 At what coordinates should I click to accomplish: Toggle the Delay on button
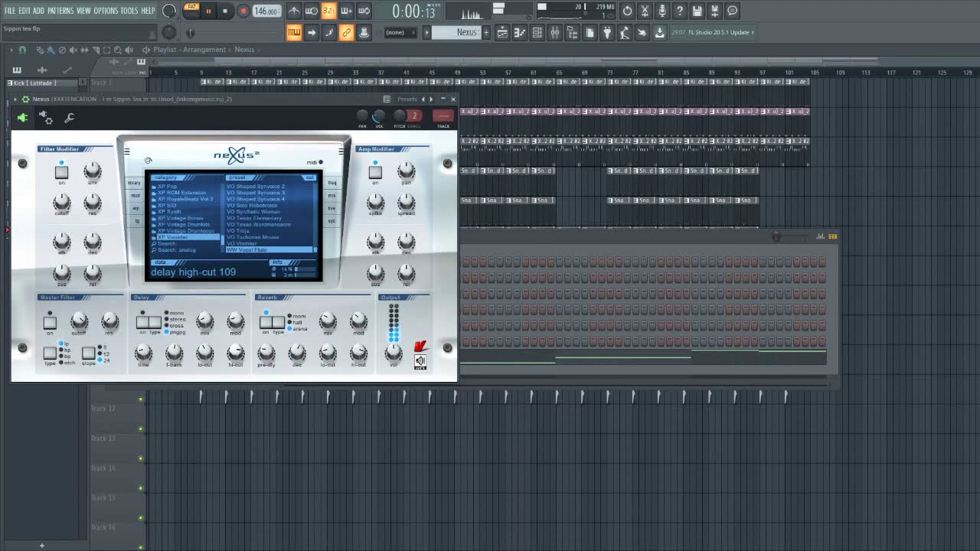(x=142, y=322)
